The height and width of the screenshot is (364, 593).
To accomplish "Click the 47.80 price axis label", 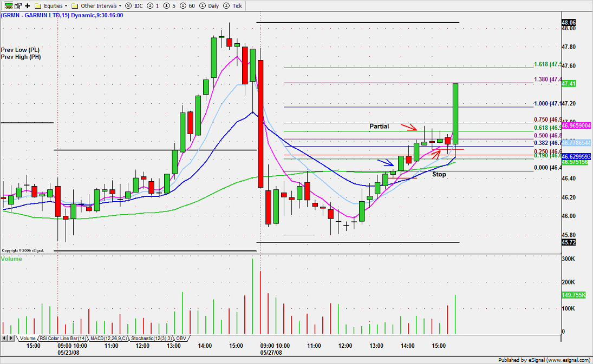I will click(x=569, y=47).
